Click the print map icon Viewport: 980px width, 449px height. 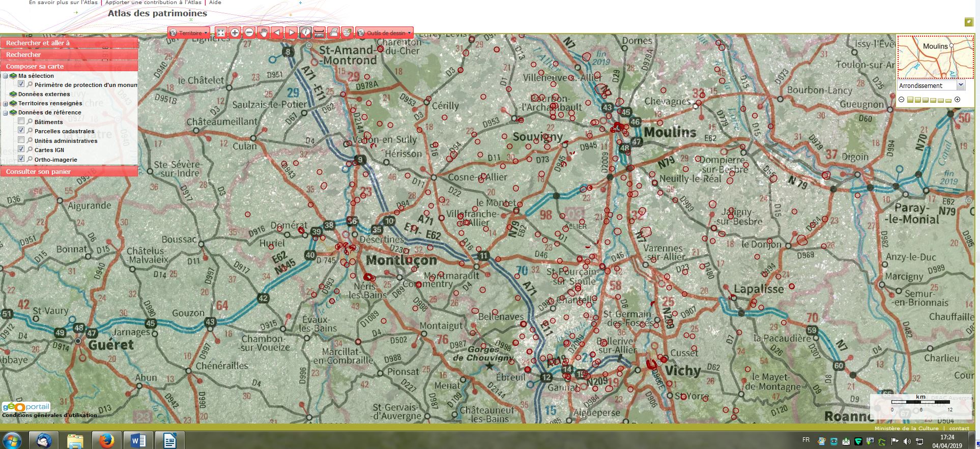click(333, 33)
